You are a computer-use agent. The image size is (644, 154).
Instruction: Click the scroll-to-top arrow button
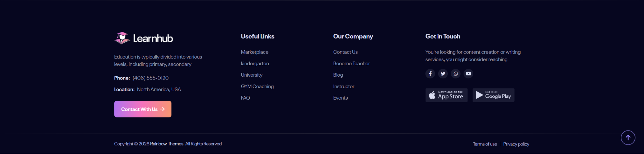[628, 137]
